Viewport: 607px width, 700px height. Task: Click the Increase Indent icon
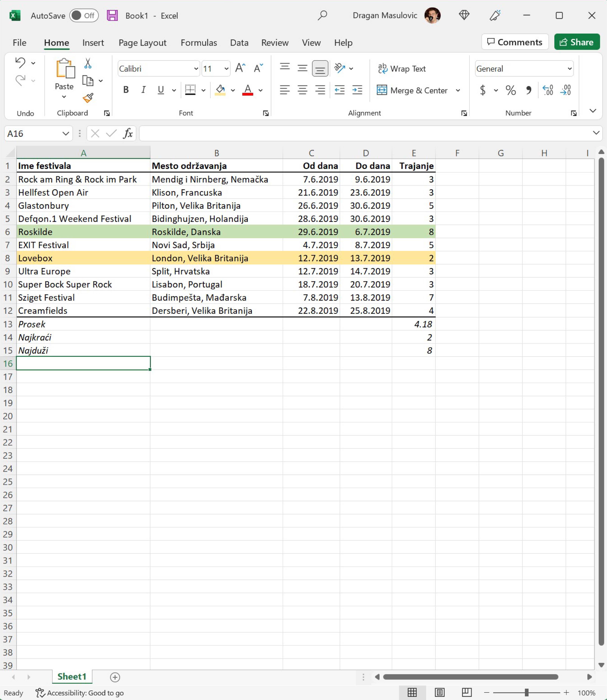[x=357, y=90]
